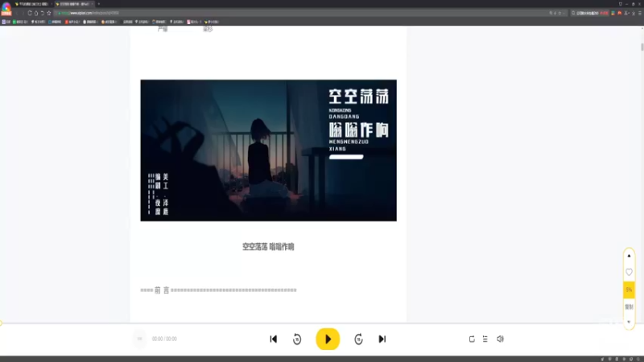
Task: Fast-forward 15 seconds in the player
Action: [x=358, y=339]
